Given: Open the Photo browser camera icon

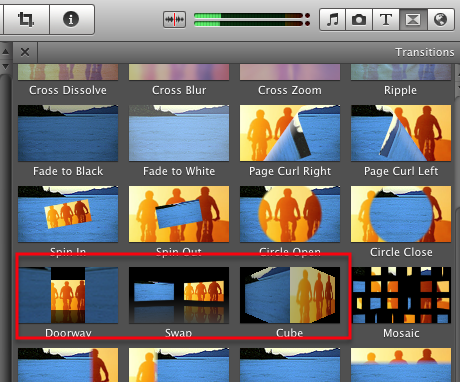Looking at the screenshot, I should click(359, 20).
